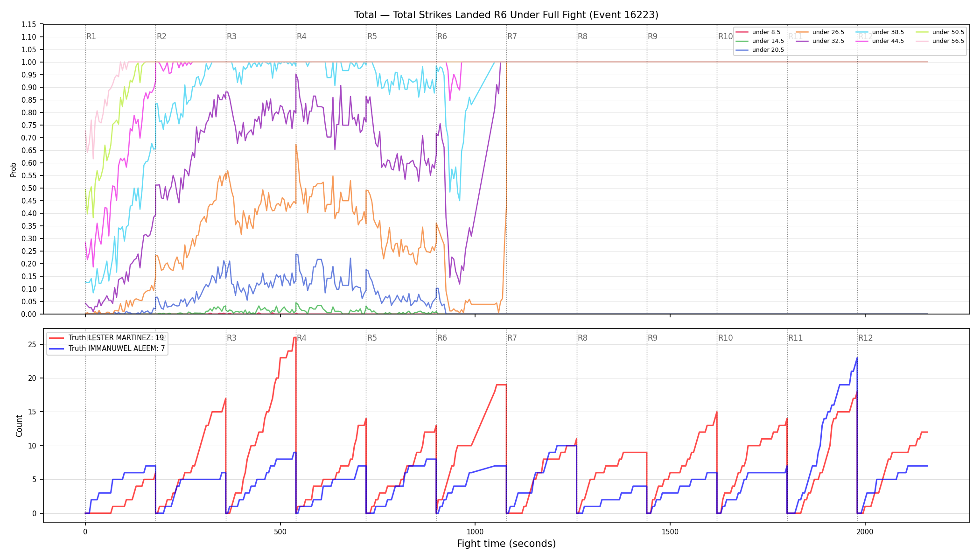This screenshot has height=560, width=980.
Task: Select the R8 label in the count chart
Action: pyautogui.click(x=582, y=338)
